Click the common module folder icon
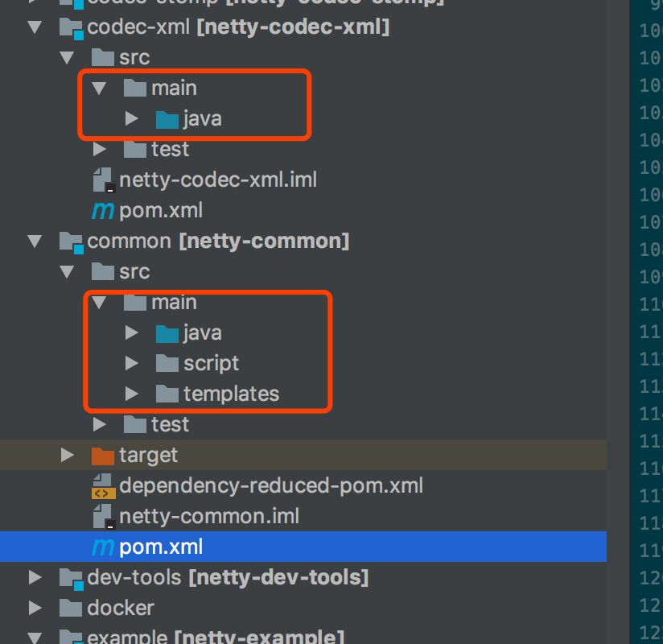Screen dimensions: 663x644 coord(72,242)
